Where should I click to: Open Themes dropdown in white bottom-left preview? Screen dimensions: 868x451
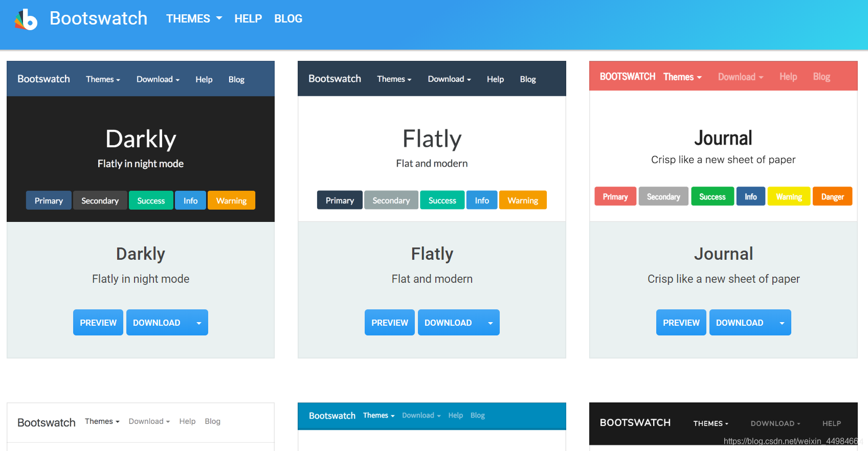click(102, 421)
